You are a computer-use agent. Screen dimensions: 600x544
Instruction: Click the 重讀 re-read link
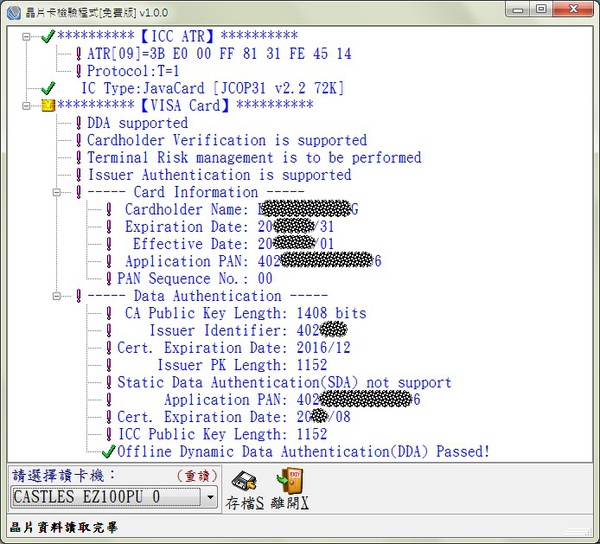197,476
